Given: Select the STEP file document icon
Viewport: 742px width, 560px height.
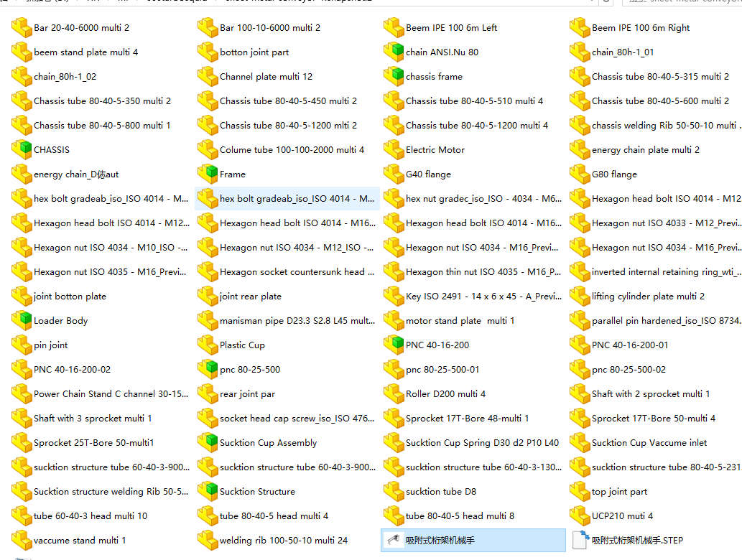Looking at the screenshot, I should tap(579, 541).
